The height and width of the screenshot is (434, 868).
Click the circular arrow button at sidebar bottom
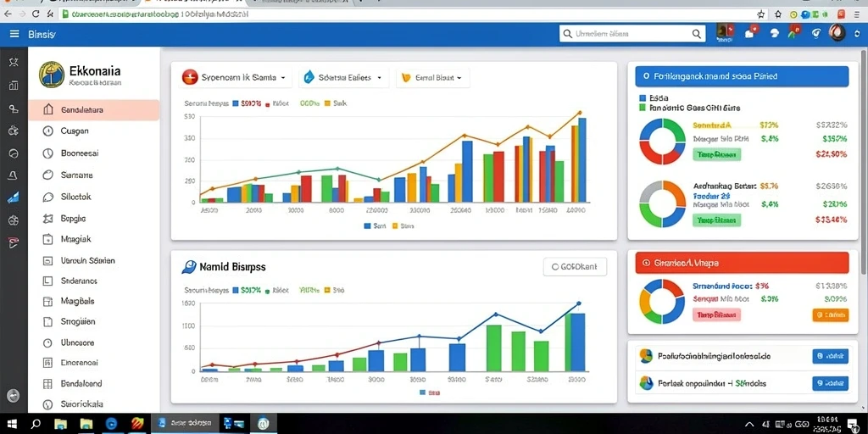point(14,395)
